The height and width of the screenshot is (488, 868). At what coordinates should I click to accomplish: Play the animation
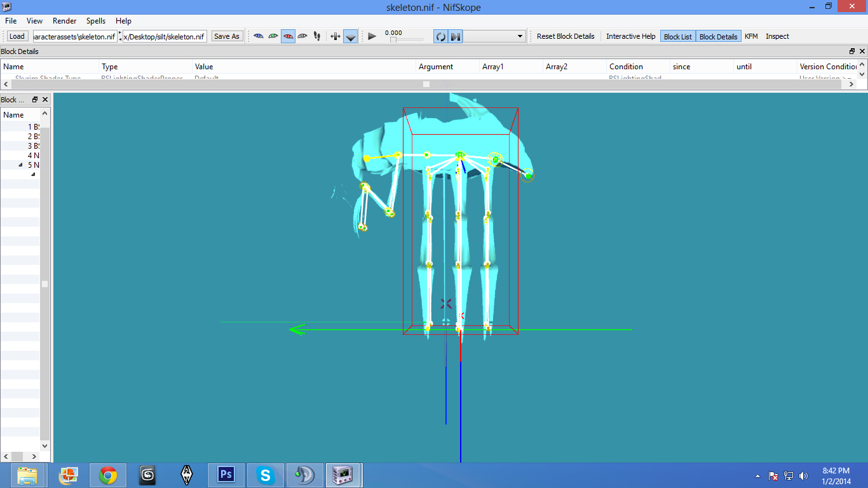(372, 36)
